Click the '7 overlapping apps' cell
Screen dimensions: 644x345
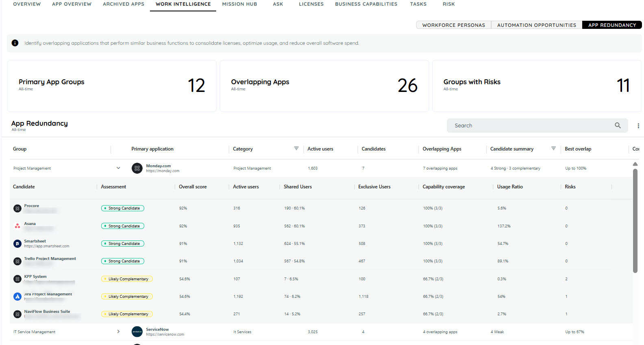click(x=440, y=168)
